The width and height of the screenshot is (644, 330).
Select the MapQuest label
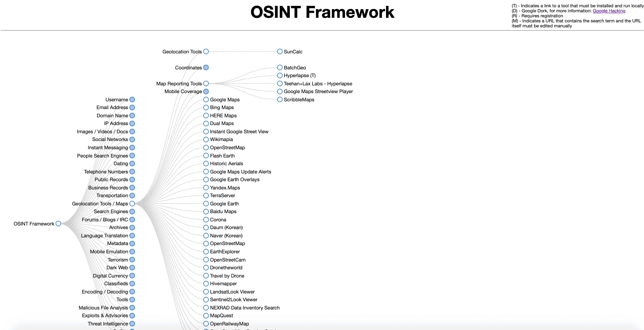222,315
